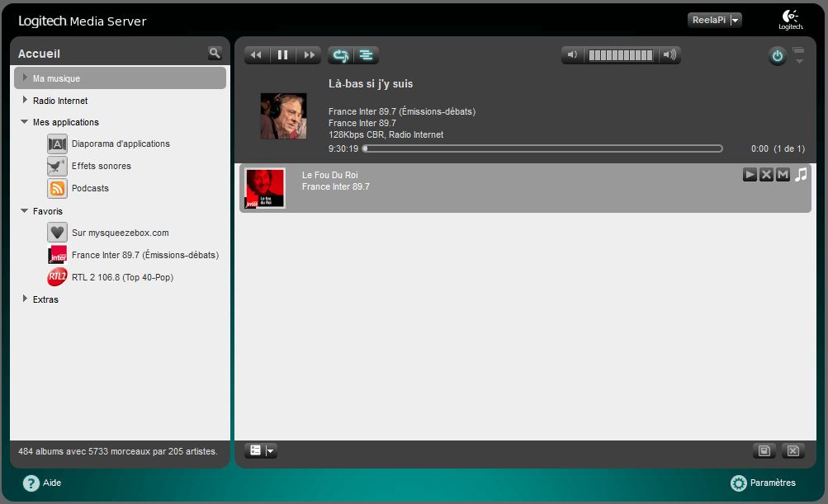Select the Ma musique entry
Viewport: 828px width, 504px height.
click(x=120, y=78)
